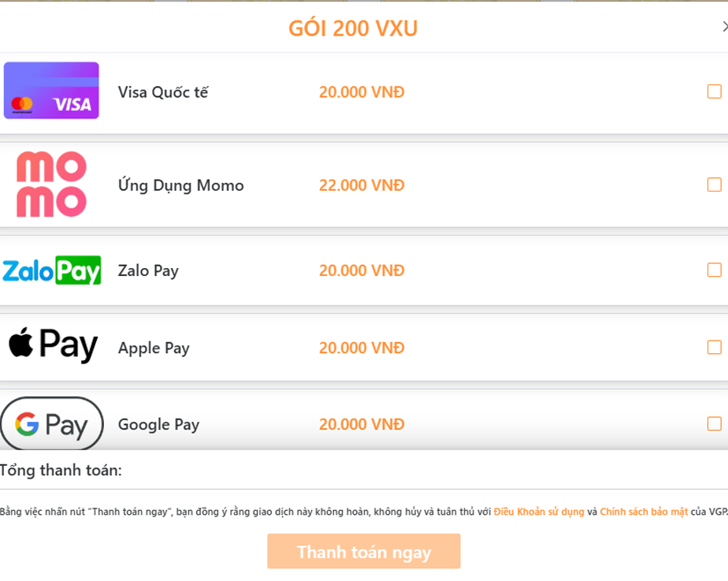Click the Zalo Pay method name
728x581 pixels.
pyautogui.click(x=148, y=270)
